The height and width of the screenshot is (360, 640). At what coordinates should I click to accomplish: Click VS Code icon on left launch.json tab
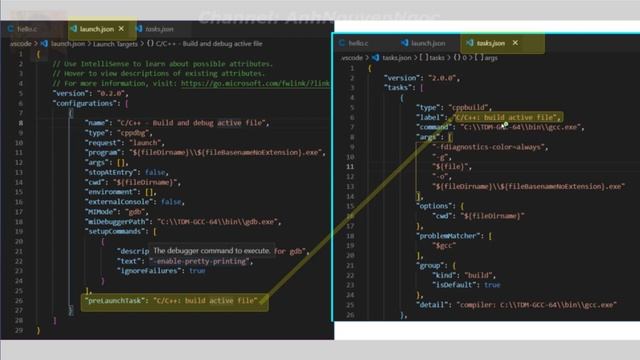click(x=74, y=29)
